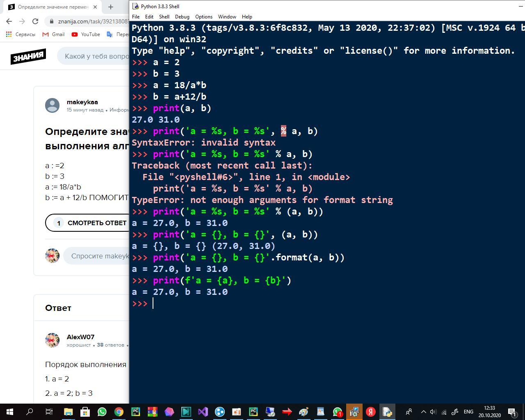This screenshot has width=525, height=420.
Task: Open the Yandex browser taskbar icon
Action: click(371, 411)
